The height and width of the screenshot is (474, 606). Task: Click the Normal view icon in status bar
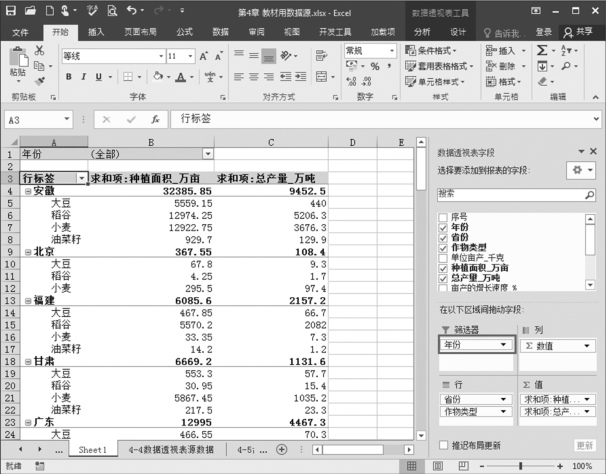click(x=412, y=466)
